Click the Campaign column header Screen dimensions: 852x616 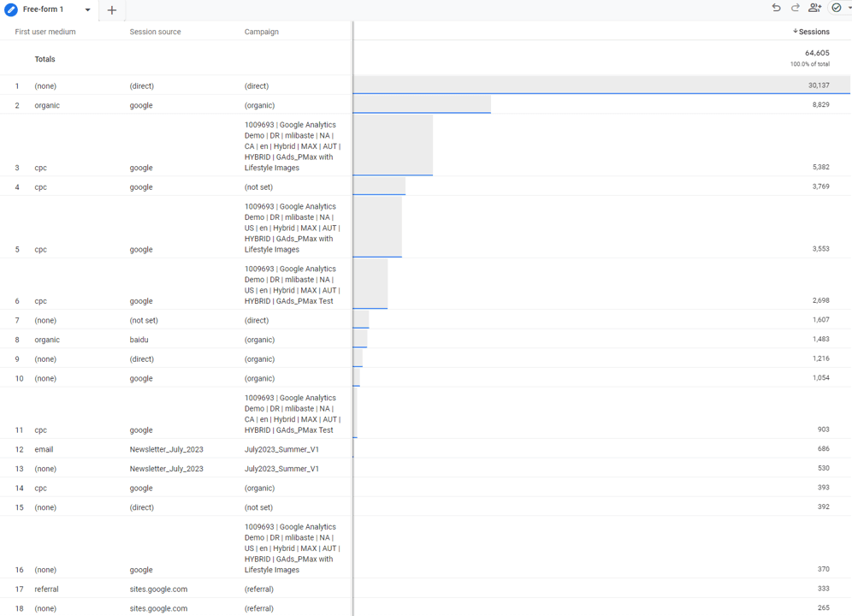pos(261,32)
